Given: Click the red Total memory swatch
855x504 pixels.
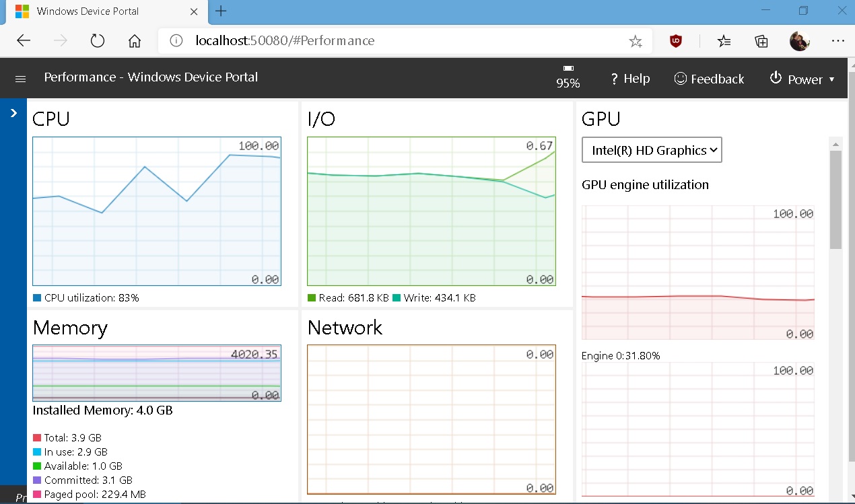Looking at the screenshot, I should (x=37, y=438).
